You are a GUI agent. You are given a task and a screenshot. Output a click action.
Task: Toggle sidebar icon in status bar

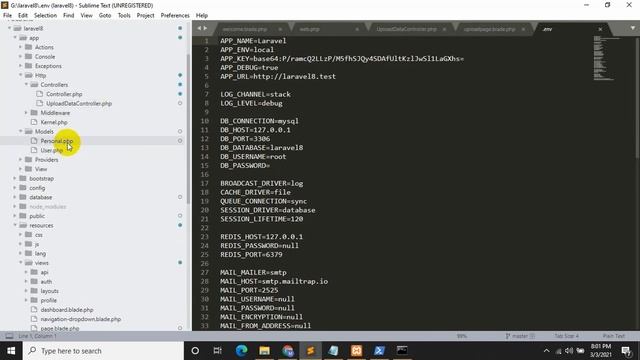tap(9, 336)
